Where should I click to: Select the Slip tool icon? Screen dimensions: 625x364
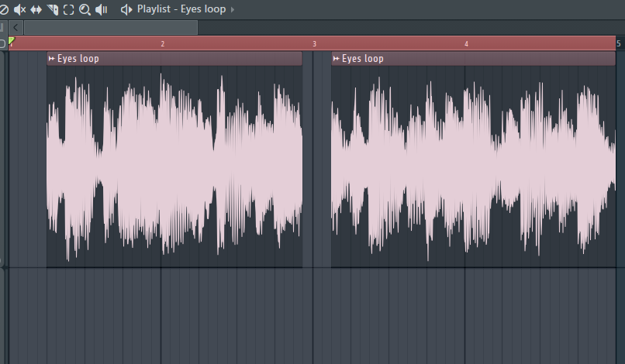coord(36,9)
